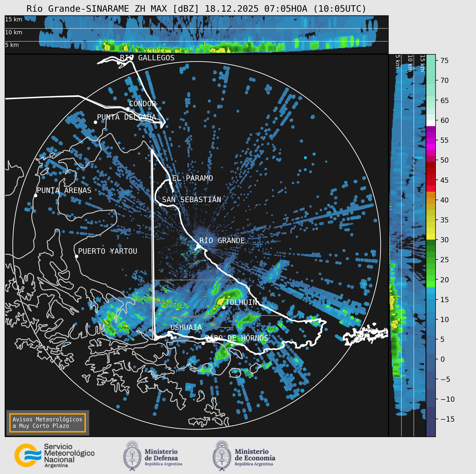476x474 pixels.
Task: Click the Puerto Yartou location label
Action: [108, 251]
